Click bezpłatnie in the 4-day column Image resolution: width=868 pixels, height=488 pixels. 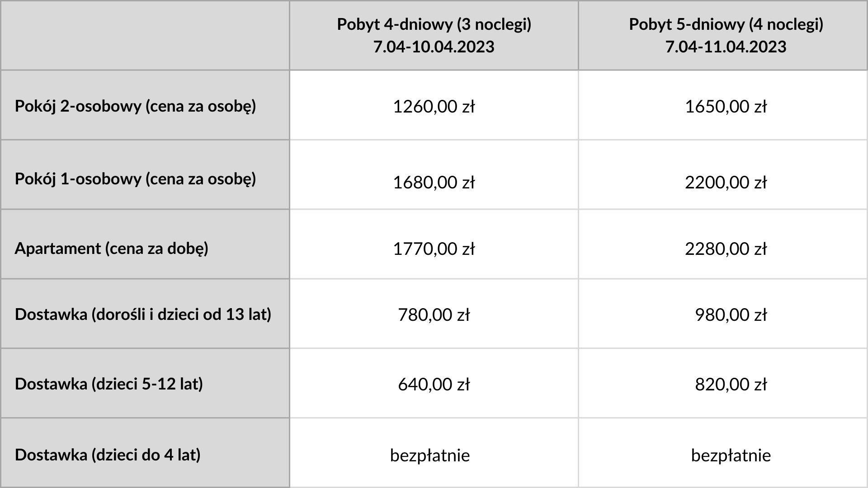click(x=430, y=455)
